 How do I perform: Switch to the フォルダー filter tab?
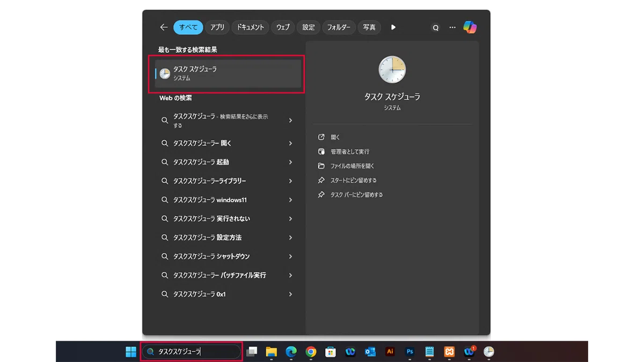tap(339, 27)
